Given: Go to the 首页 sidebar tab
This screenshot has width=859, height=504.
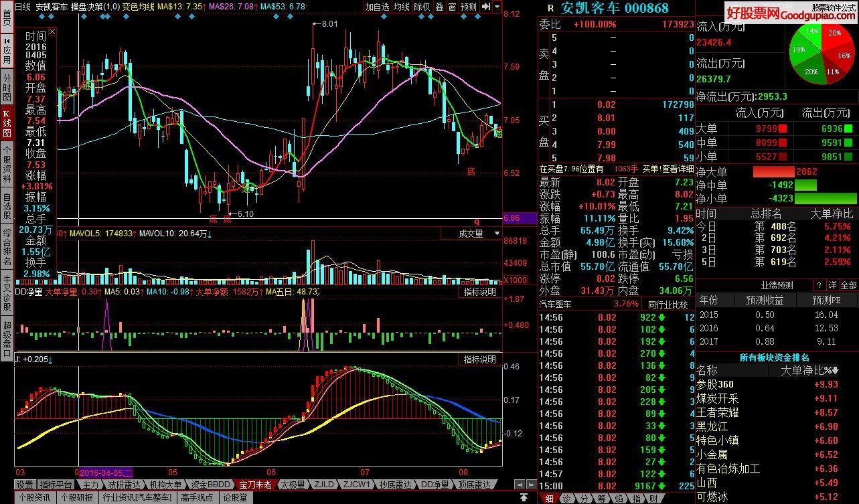Looking at the screenshot, I should (x=7, y=17).
